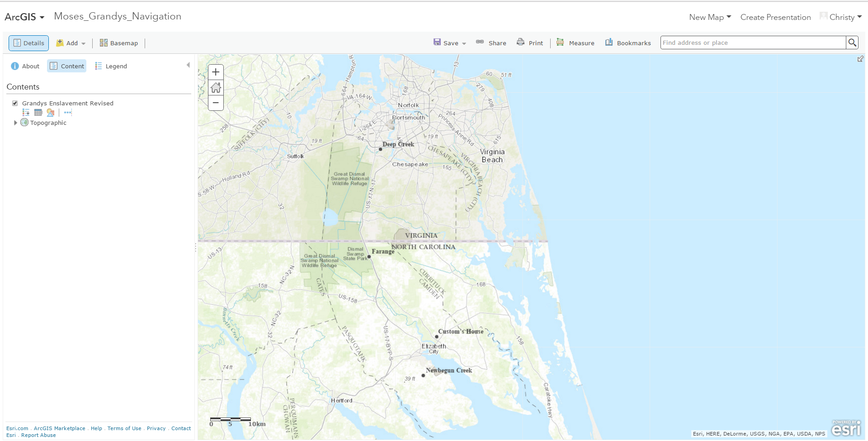Zoom out of the map

pyautogui.click(x=216, y=103)
